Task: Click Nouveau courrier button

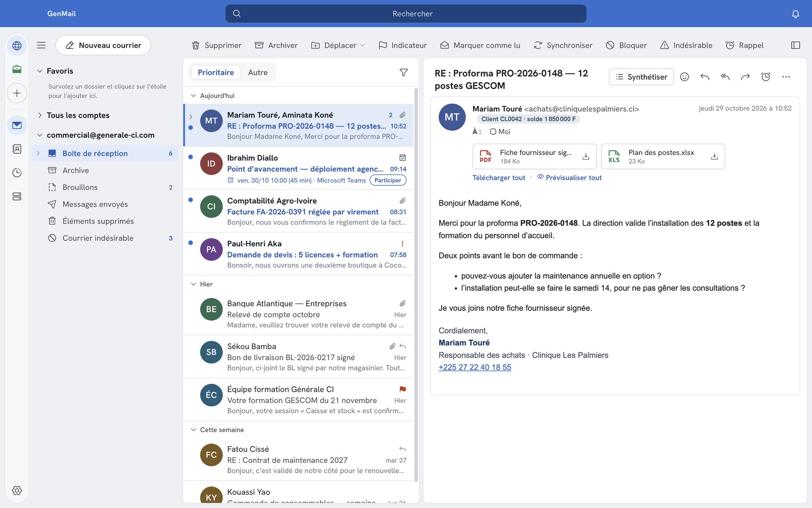Action: click(103, 45)
